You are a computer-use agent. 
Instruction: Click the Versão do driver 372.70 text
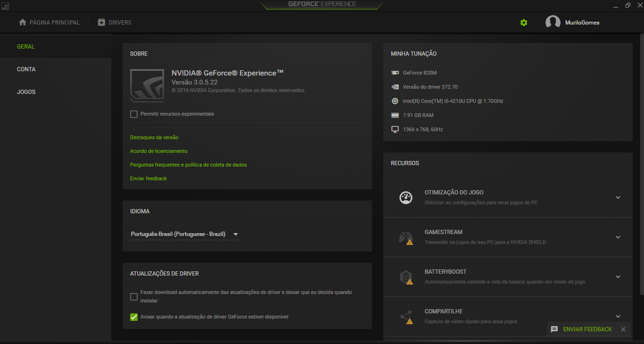430,87
